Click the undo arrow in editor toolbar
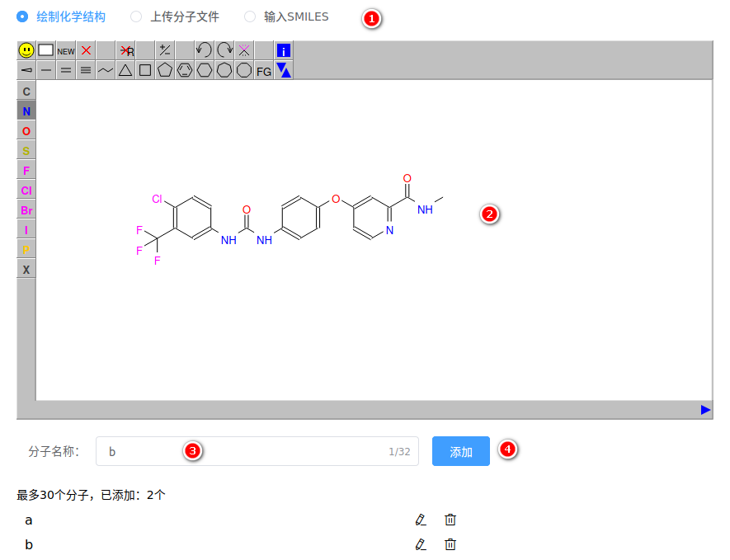Viewport: 730px width, 560px height. pyautogui.click(x=205, y=50)
